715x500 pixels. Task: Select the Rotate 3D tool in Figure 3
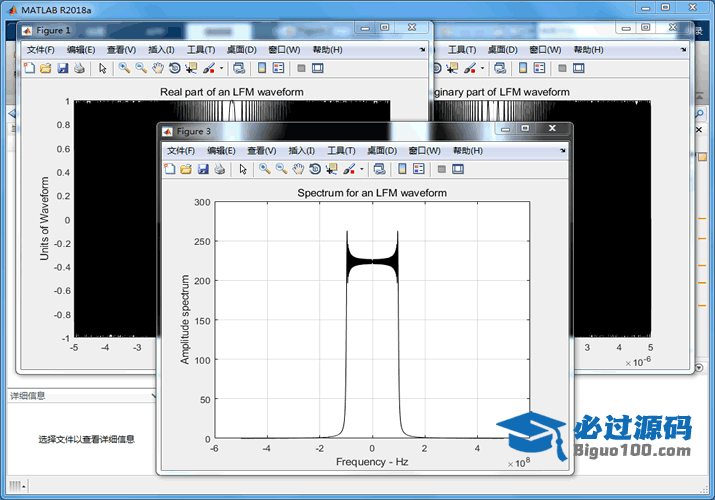315,169
